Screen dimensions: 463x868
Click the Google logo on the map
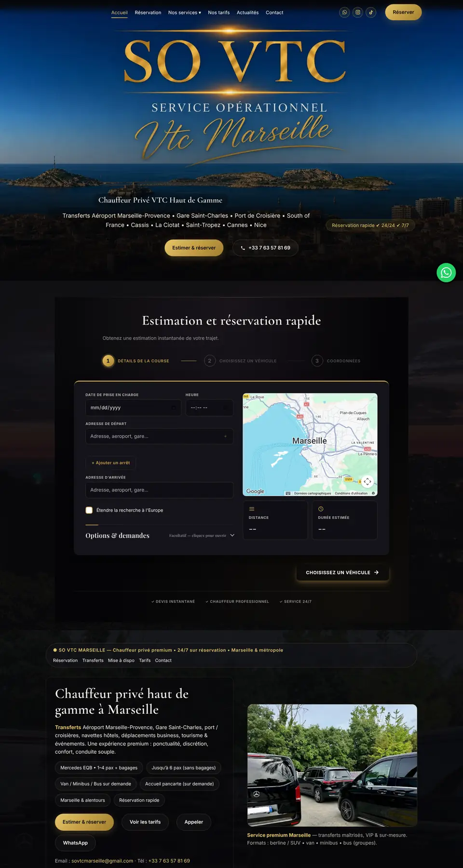click(255, 491)
